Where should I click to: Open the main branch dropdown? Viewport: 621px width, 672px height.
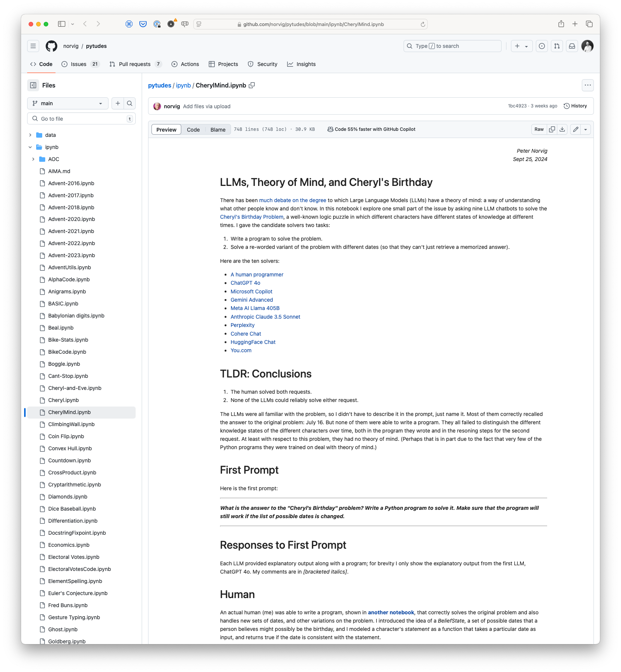(68, 103)
